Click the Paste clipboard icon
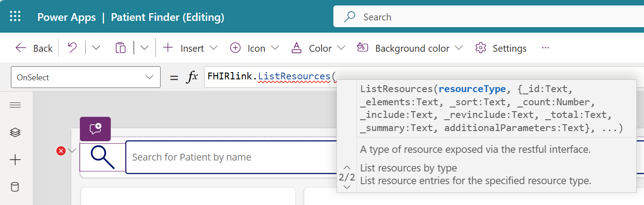 120,48
